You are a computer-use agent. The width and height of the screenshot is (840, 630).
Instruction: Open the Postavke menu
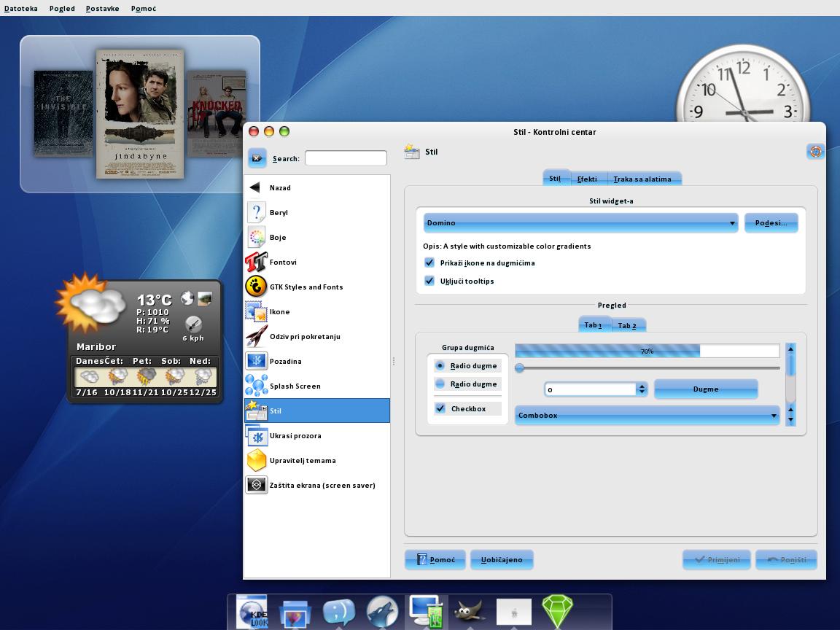pyautogui.click(x=102, y=9)
